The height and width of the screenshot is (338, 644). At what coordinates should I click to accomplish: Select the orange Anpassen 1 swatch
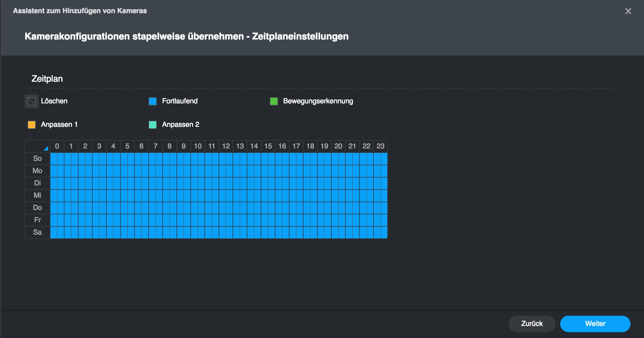[x=32, y=125]
